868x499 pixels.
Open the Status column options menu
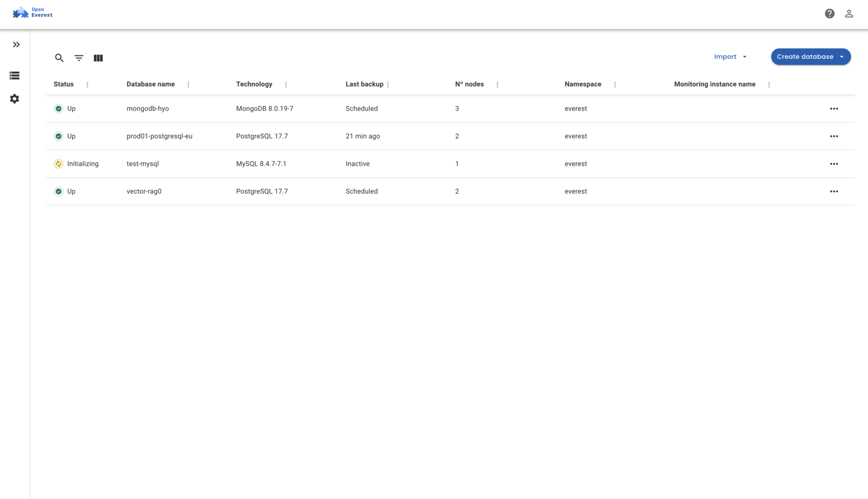pyautogui.click(x=87, y=84)
